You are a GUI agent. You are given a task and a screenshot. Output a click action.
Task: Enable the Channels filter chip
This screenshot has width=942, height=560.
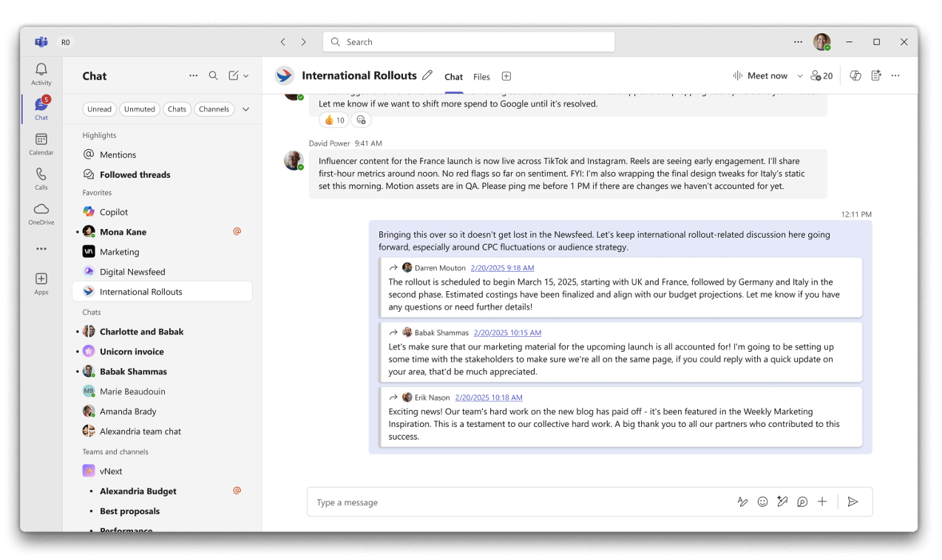click(214, 109)
